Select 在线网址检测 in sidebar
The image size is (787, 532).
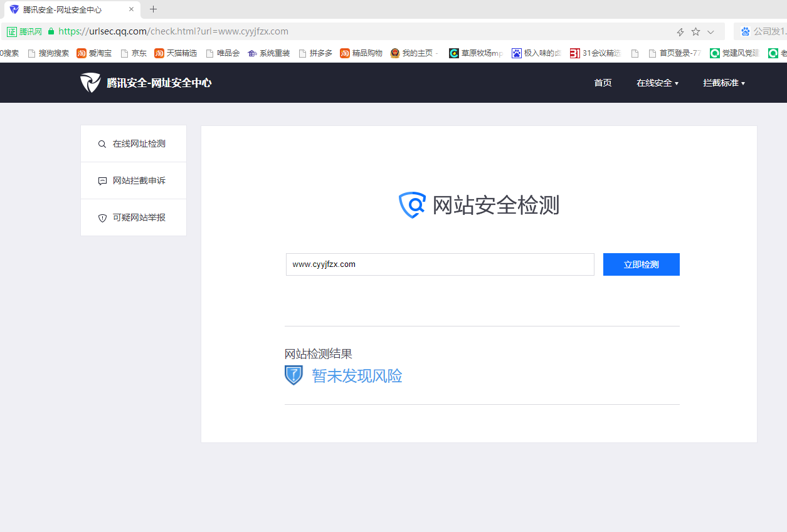pos(134,144)
